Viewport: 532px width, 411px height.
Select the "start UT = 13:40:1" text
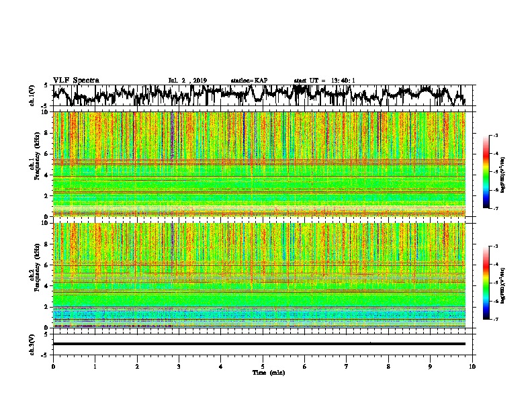[324, 81]
